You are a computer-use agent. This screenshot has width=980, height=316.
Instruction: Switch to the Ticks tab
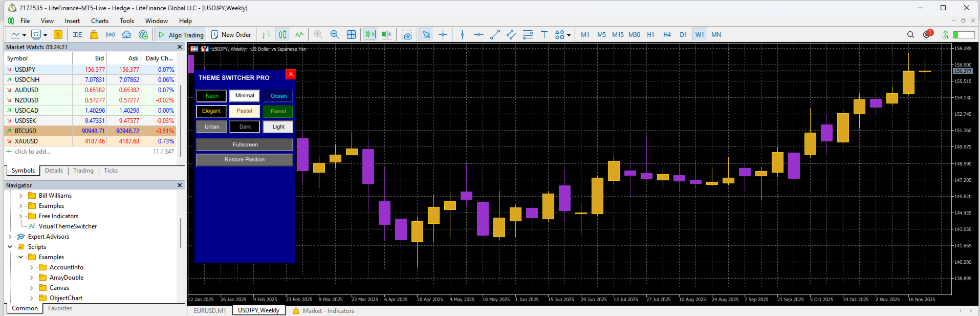(x=111, y=171)
